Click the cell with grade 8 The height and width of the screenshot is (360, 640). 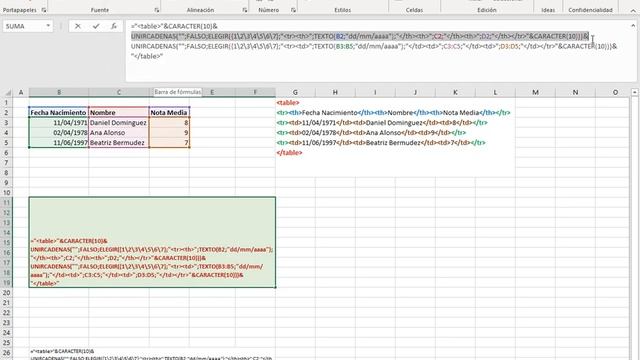169,122
